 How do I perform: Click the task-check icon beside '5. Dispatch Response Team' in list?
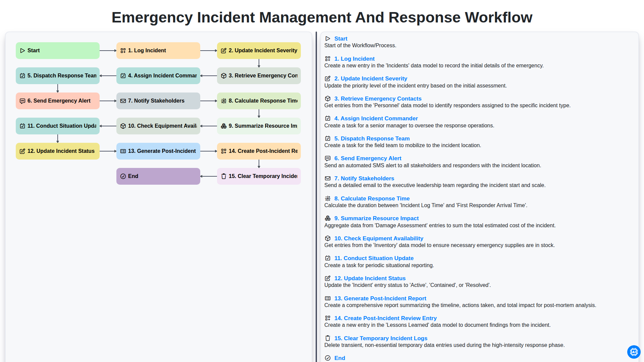[328, 138]
